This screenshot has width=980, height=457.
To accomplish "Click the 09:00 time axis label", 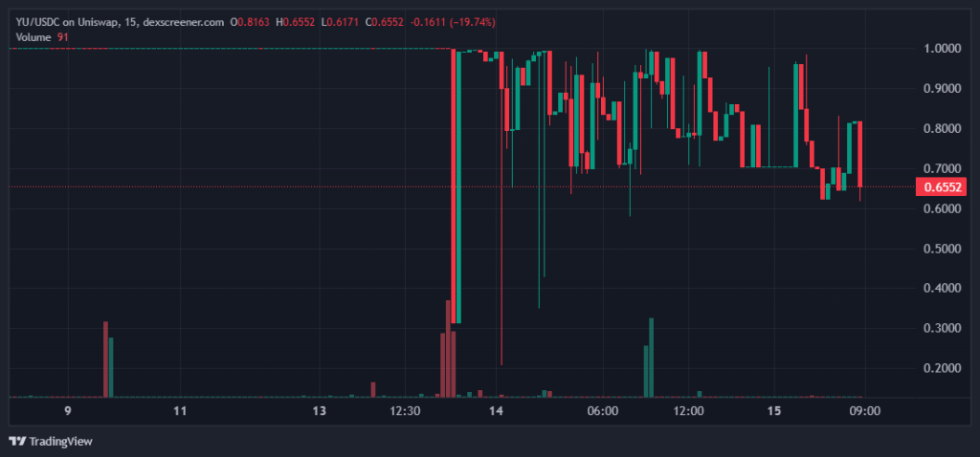I will (x=864, y=411).
